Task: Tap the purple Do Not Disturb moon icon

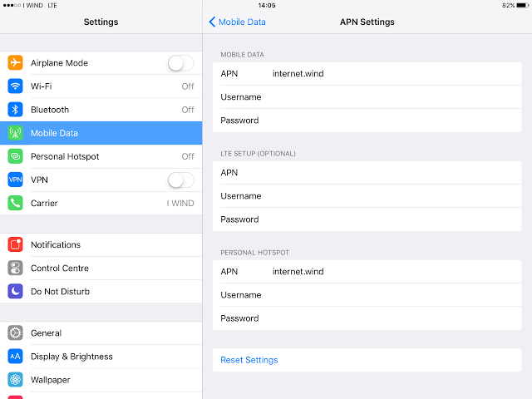Action: 15,291
